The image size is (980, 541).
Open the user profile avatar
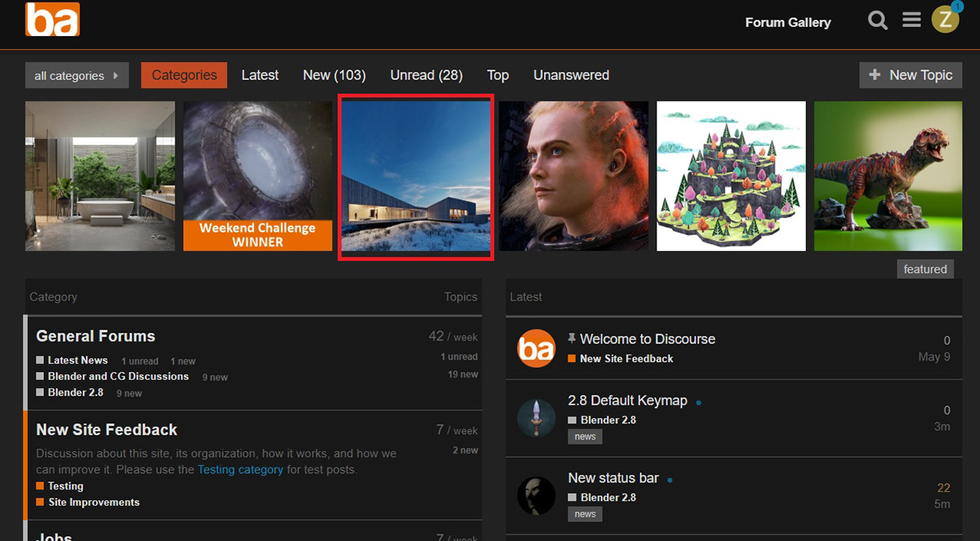click(x=945, y=20)
